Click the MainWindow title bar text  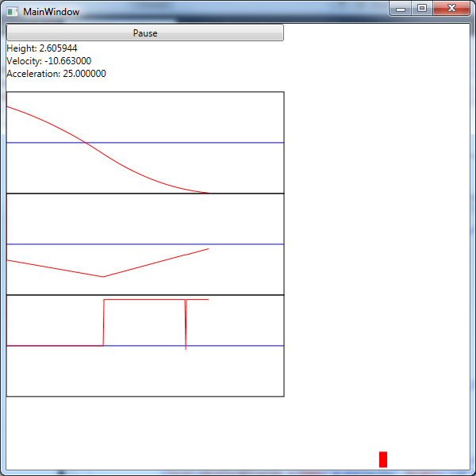click(x=51, y=12)
